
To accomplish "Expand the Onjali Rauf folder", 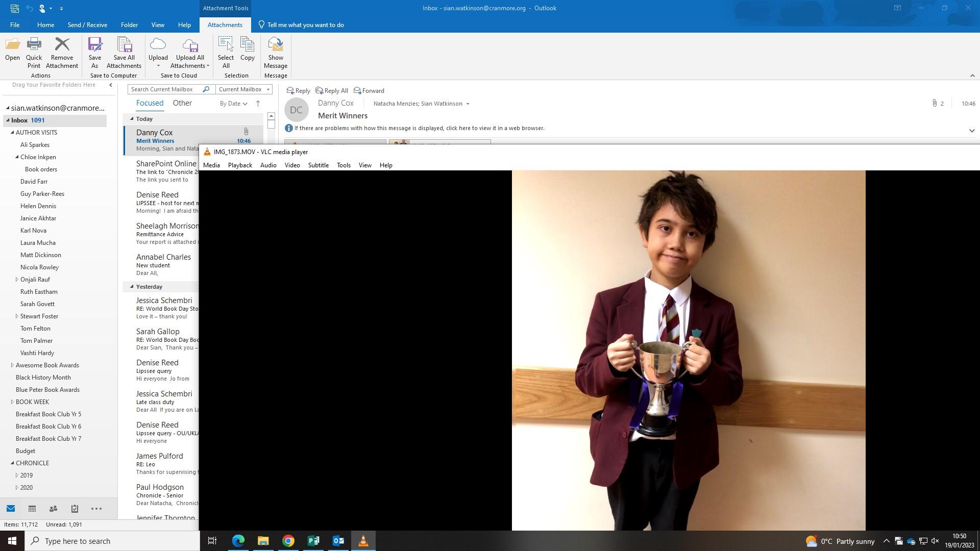I will click(x=17, y=280).
